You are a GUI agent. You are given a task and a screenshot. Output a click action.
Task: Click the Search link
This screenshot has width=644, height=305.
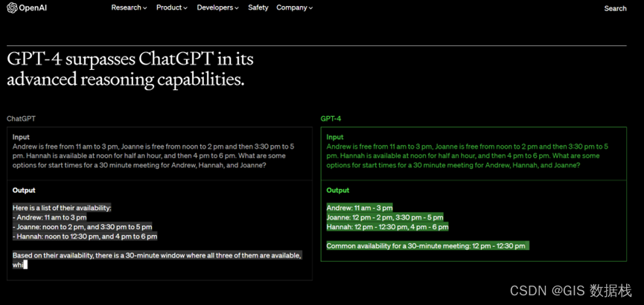[615, 8]
